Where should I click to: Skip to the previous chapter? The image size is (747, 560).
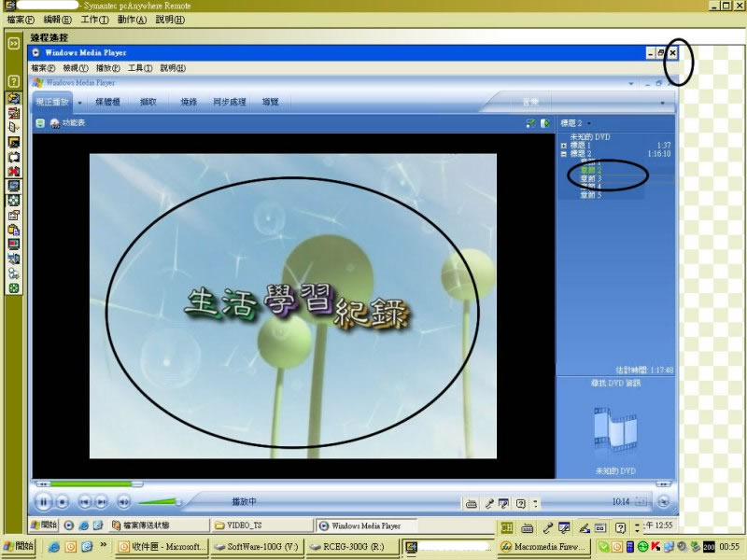85,502
